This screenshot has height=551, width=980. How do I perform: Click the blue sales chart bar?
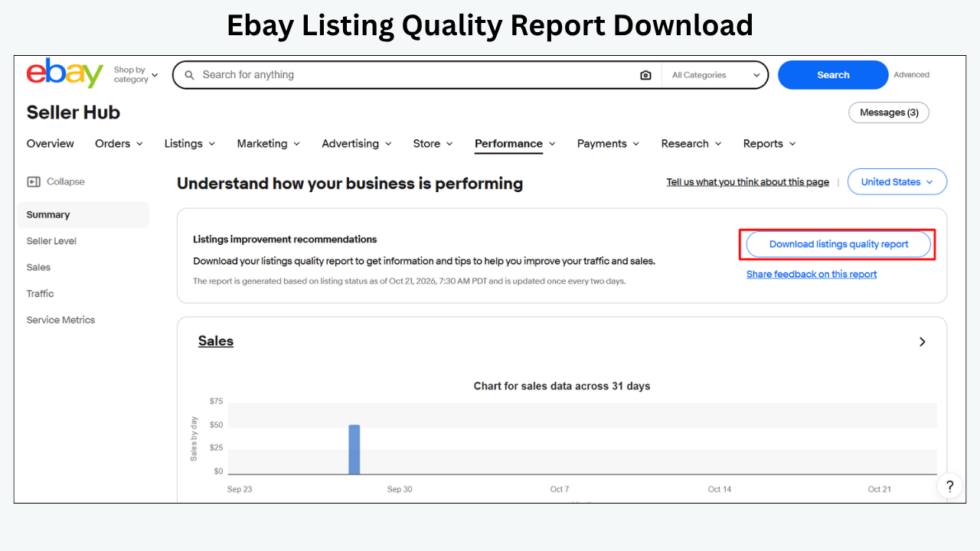tap(354, 449)
